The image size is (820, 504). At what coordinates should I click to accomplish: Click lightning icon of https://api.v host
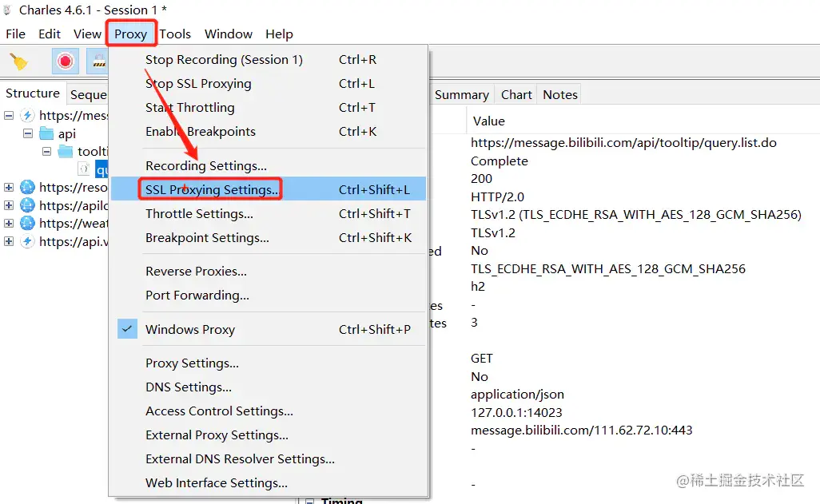pos(27,241)
